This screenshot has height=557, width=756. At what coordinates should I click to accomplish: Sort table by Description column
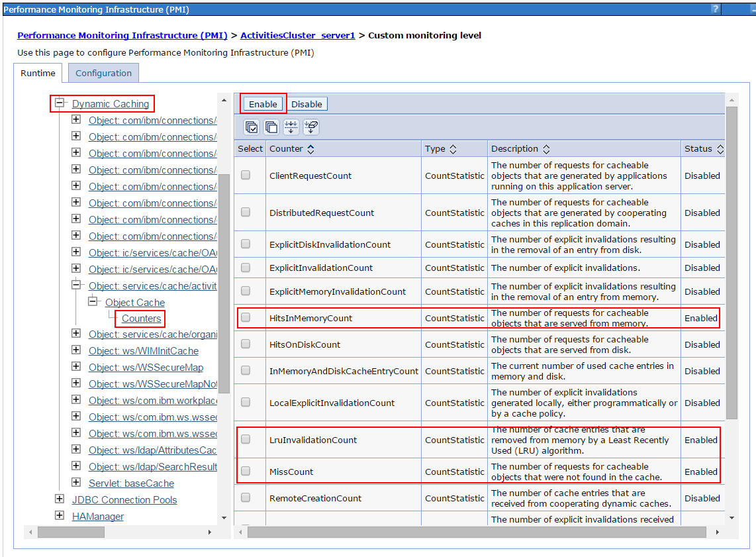(545, 149)
